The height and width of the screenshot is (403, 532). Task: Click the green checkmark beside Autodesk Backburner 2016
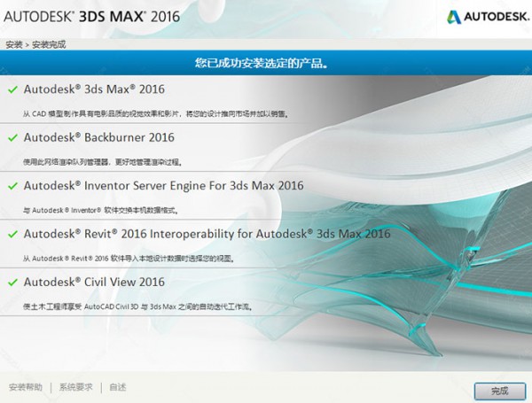click(x=12, y=137)
